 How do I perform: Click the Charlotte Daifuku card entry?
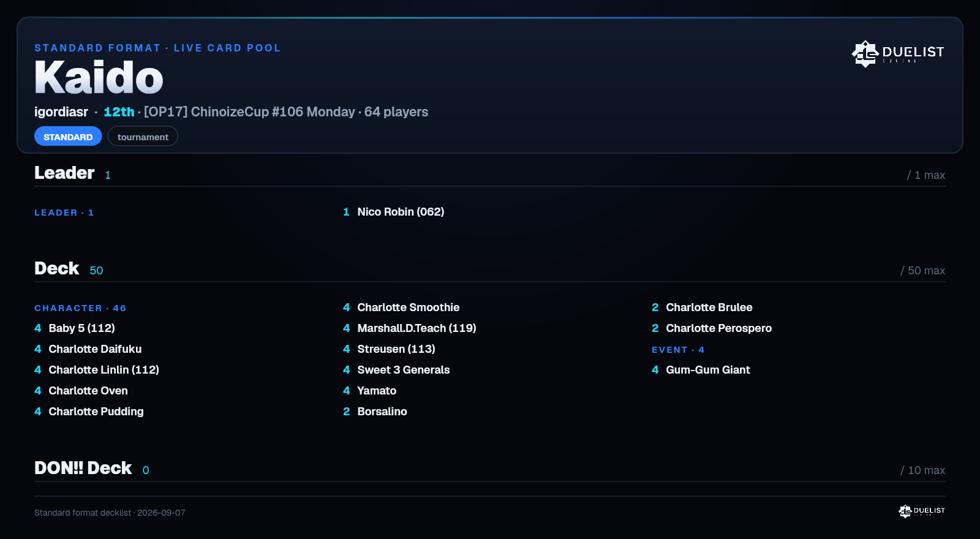[x=88, y=349]
